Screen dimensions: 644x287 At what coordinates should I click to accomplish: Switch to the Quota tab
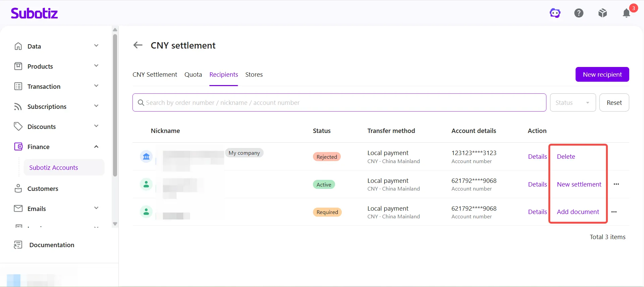pyautogui.click(x=193, y=74)
